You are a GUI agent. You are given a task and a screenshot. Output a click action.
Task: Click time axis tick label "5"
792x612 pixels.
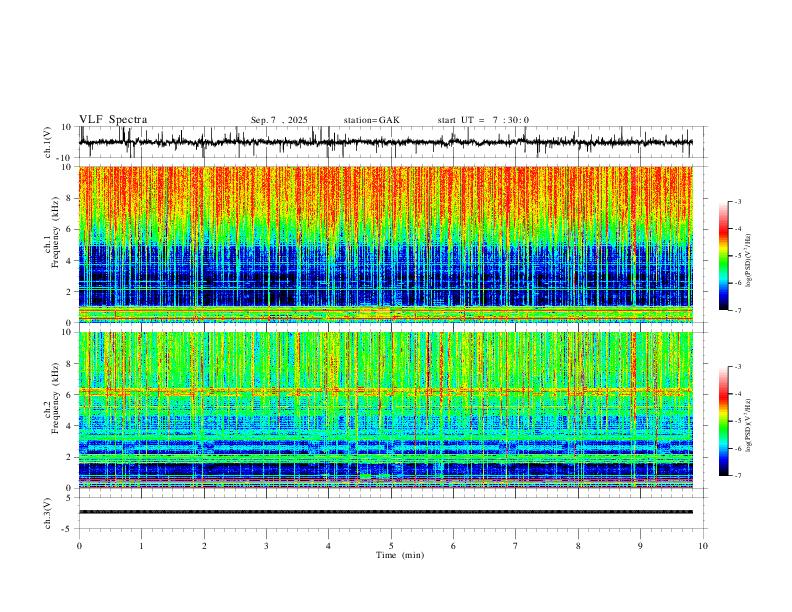click(x=391, y=546)
